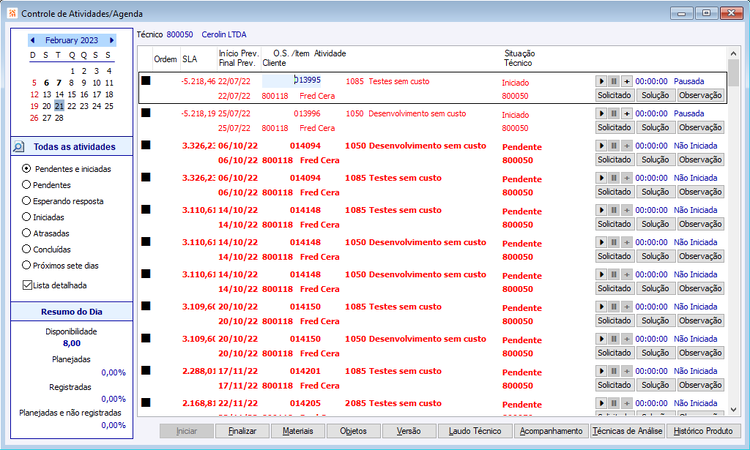Advance calendar to next month arrow
The width and height of the screenshot is (750, 450).
(111, 40)
